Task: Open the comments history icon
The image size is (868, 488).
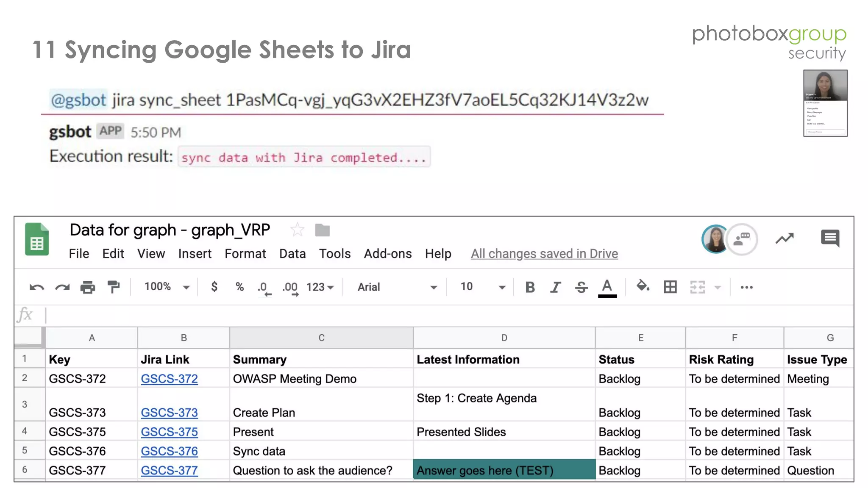Action: 830,238
